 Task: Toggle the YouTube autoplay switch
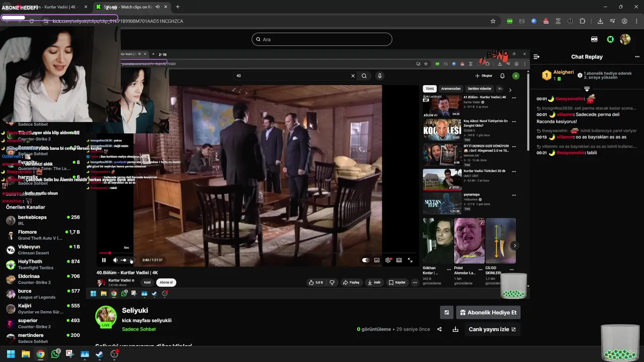366,260
